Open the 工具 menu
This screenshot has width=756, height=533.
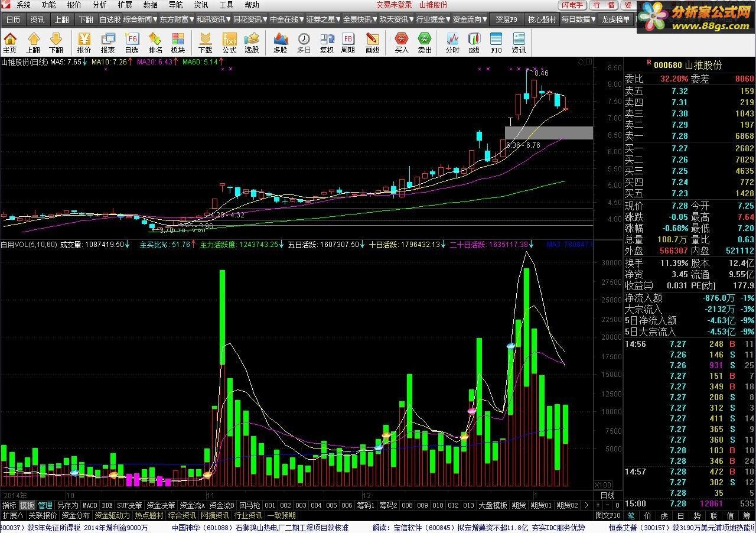227,5
